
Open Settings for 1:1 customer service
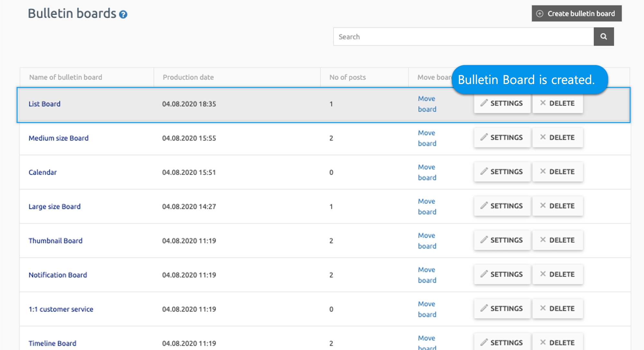[x=502, y=308]
